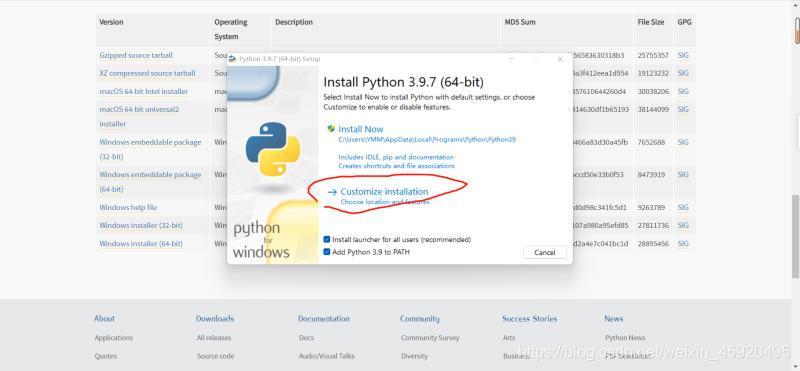
Task: Open the About footer section link
Action: click(104, 318)
